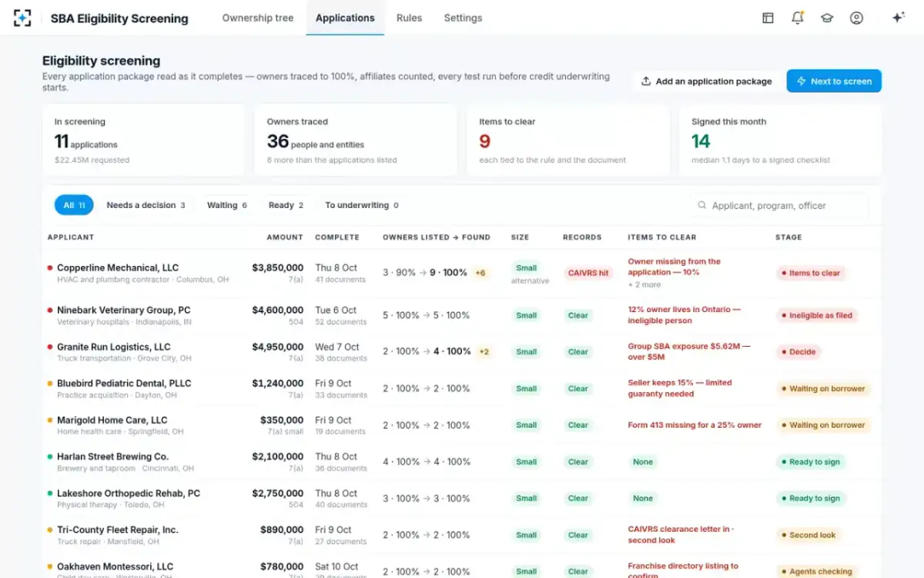
Task: Open the user account icon
Action: point(856,18)
